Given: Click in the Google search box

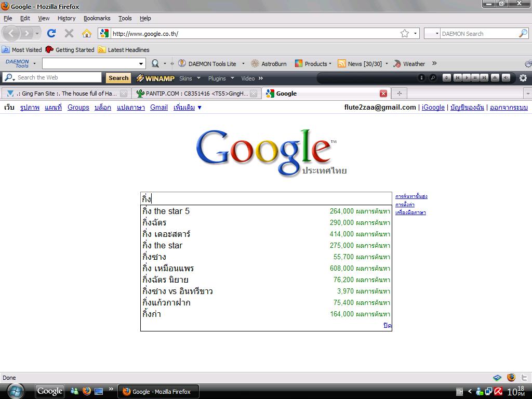Looking at the screenshot, I should [266, 198].
